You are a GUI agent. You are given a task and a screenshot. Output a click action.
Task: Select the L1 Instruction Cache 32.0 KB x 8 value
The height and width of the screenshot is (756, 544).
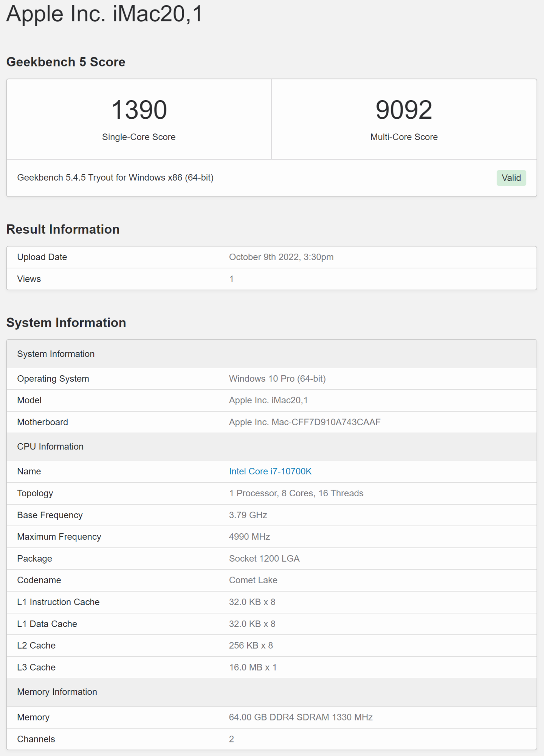(x=252, y=602)
